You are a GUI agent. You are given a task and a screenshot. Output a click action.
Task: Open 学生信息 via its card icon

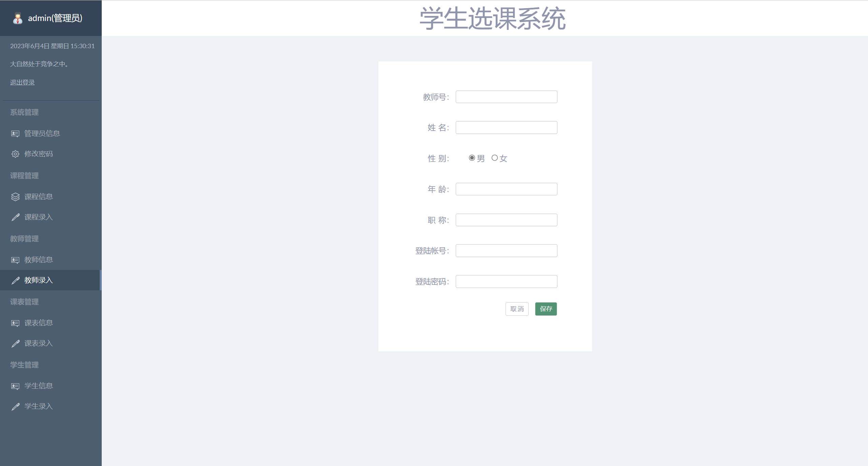click(x=15, y=386)
